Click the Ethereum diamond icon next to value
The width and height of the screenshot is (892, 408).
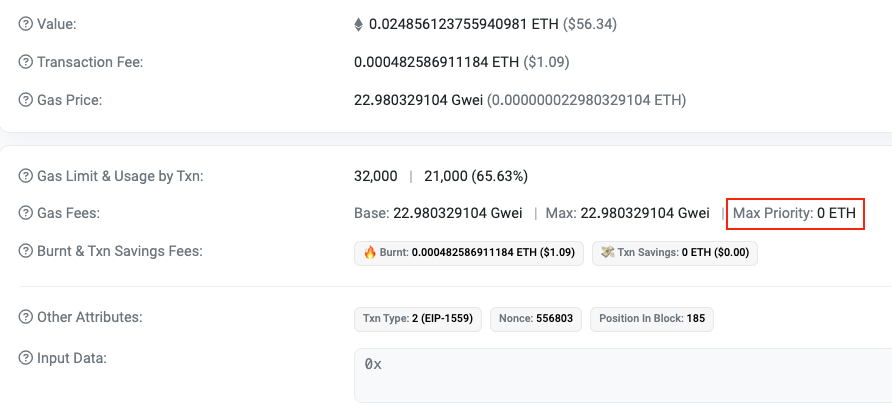[359, 23]
